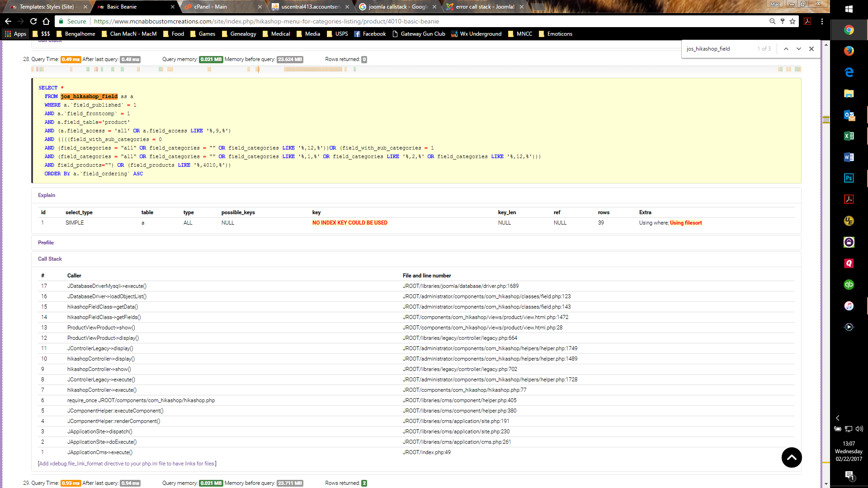This screenshot has width=868, height=488.
Task: Open the Chrome three-dot menu
Action: 822,21
